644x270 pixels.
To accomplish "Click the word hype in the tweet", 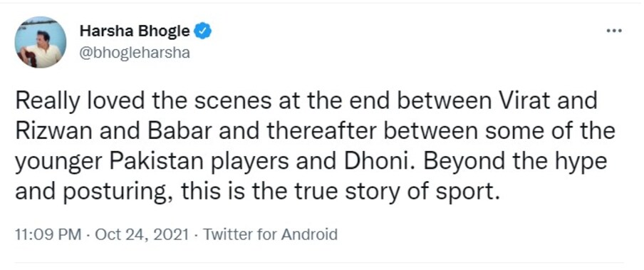I will 583,162.
